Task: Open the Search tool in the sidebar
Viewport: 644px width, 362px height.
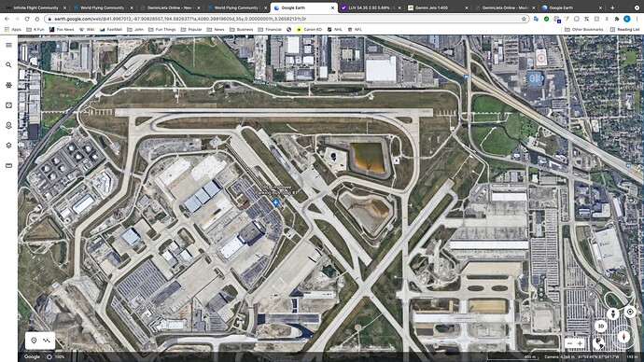Action: (x=8, y=65)
